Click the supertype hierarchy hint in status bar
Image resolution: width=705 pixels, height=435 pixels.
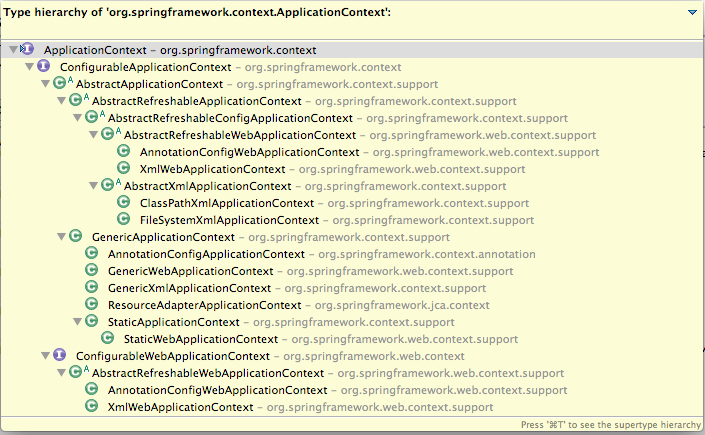click(x=611, y=425)
